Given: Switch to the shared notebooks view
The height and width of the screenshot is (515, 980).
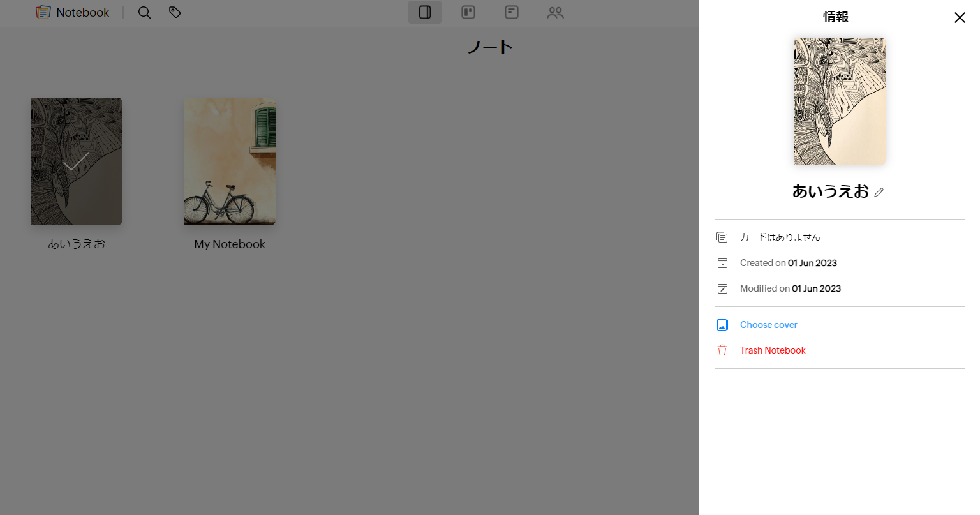Looking at the screenshot, I should [555, 12].
